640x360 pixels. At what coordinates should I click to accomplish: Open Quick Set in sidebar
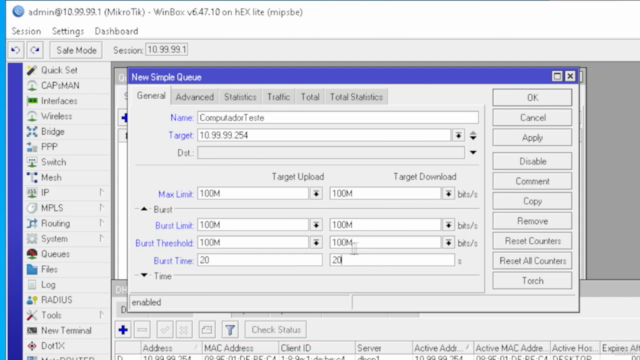(59, 70)
